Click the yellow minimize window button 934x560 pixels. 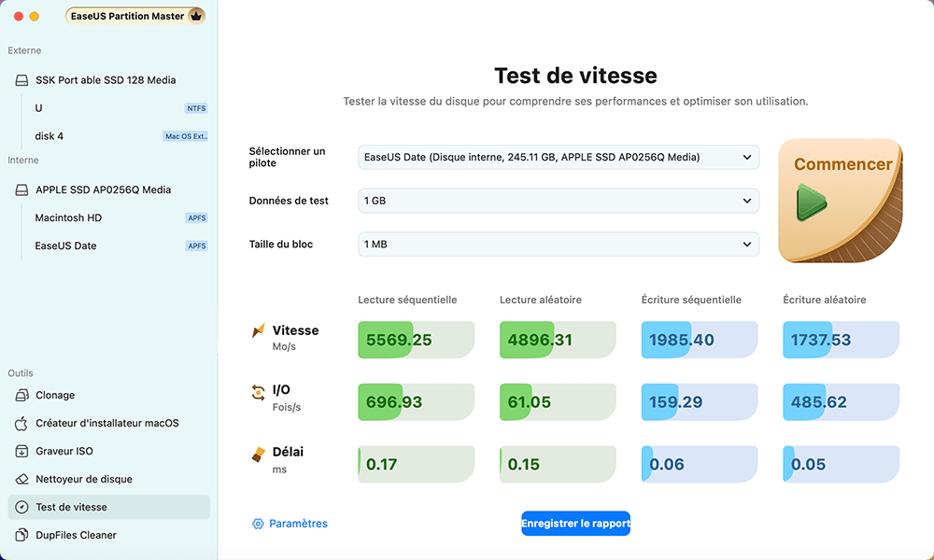[x=35, y=17]
